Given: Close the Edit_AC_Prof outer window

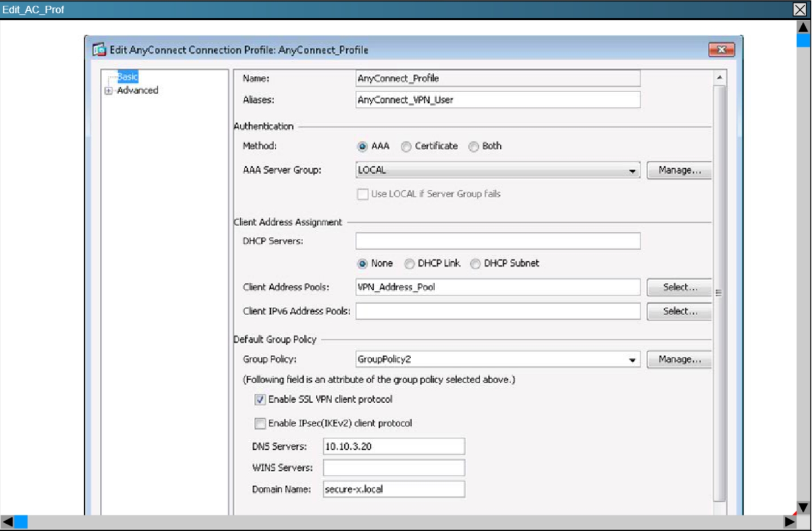Looking at the screenshot, I should [800, 10].
